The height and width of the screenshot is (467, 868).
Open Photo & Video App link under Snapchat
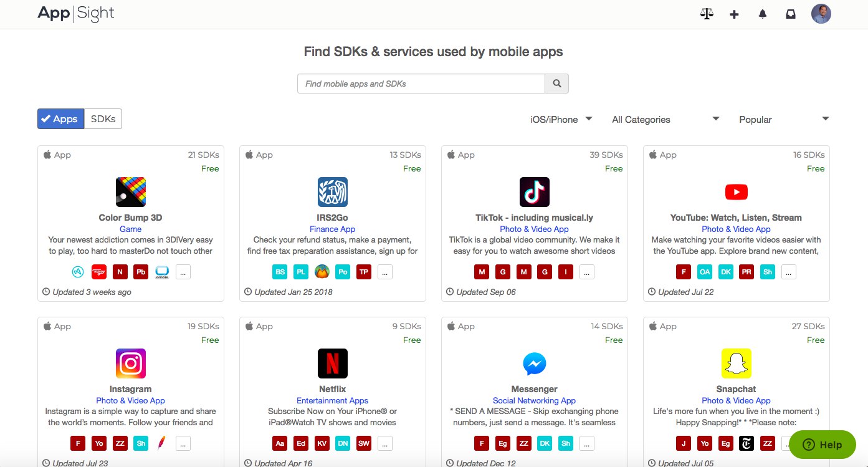click(737, 400)
